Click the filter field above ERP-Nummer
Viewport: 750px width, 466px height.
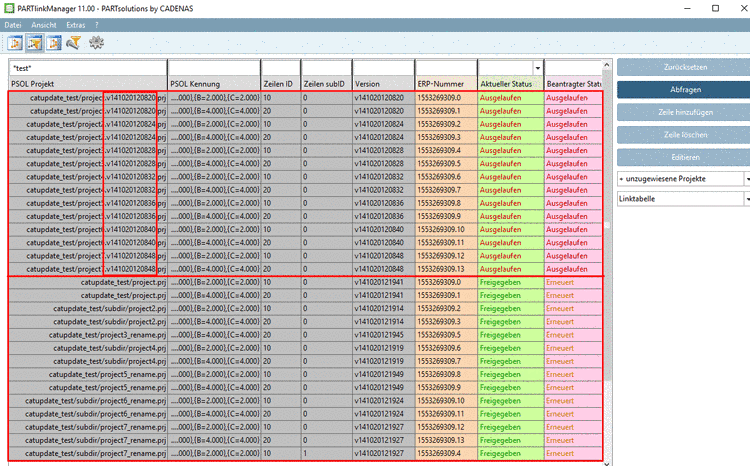[446, 68]
